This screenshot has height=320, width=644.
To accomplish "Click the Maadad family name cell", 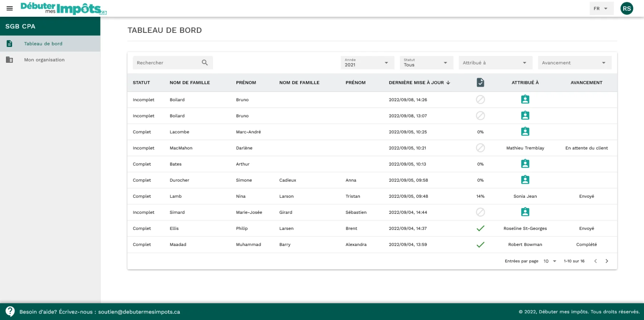I will click(178, 245).
